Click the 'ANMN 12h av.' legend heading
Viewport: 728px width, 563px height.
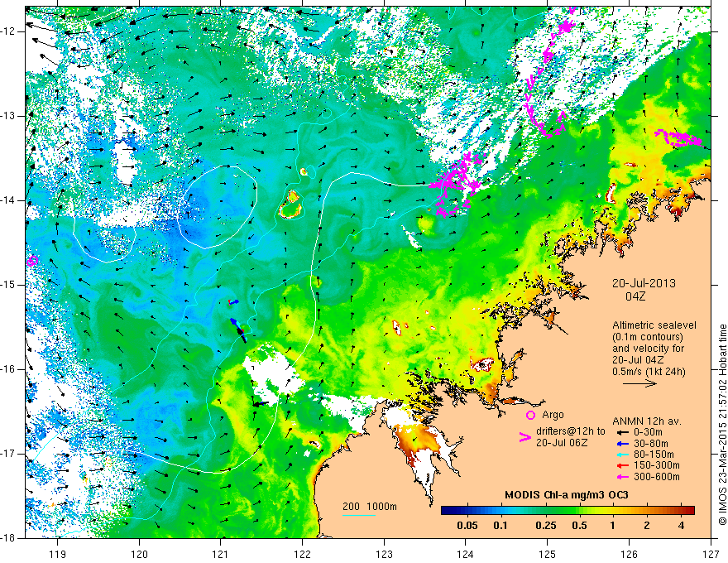tap(647, 421)
